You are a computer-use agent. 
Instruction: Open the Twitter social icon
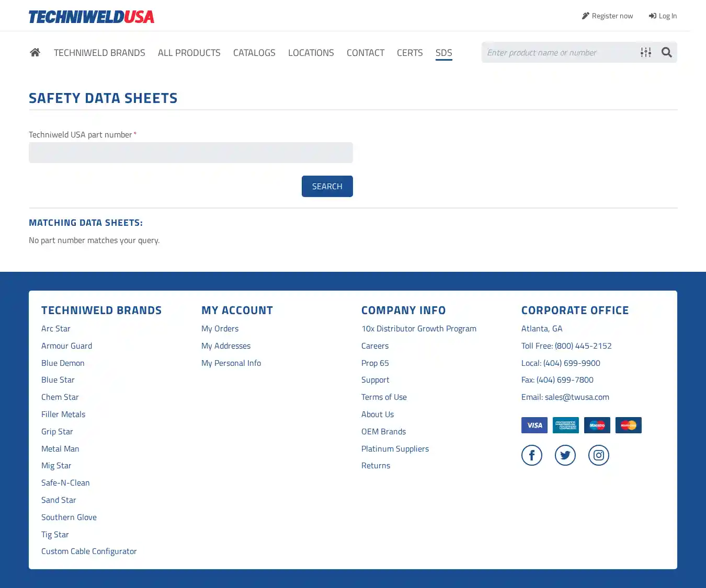(565, 455)
